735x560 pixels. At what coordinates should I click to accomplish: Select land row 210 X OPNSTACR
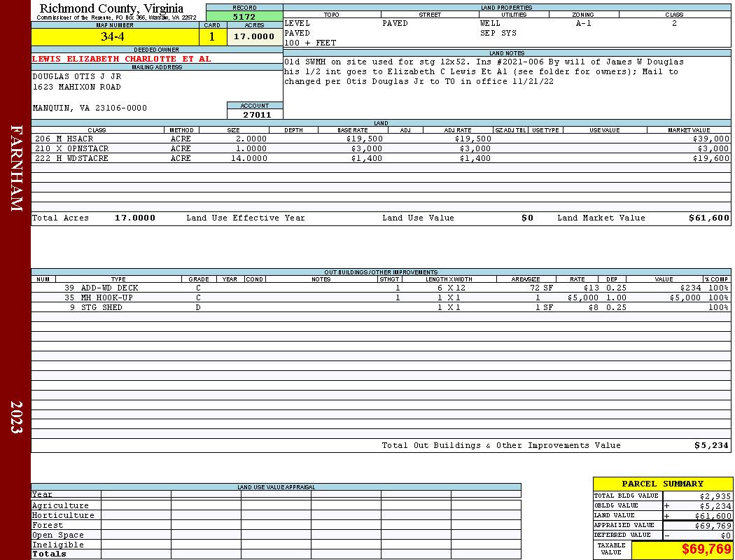tap(381, 148)
